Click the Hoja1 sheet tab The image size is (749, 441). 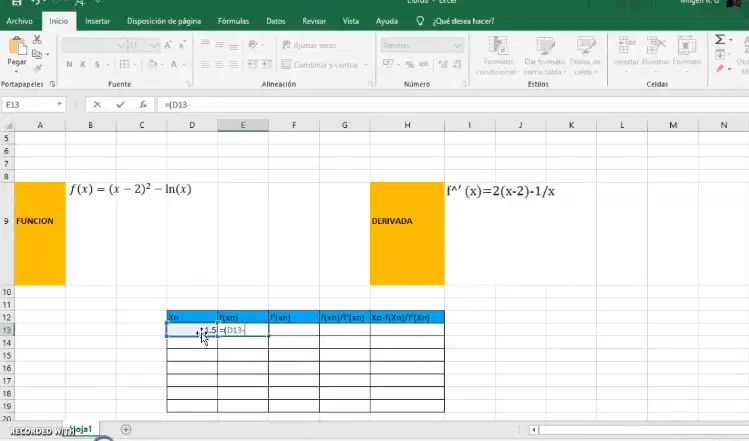tap(82, 429)
